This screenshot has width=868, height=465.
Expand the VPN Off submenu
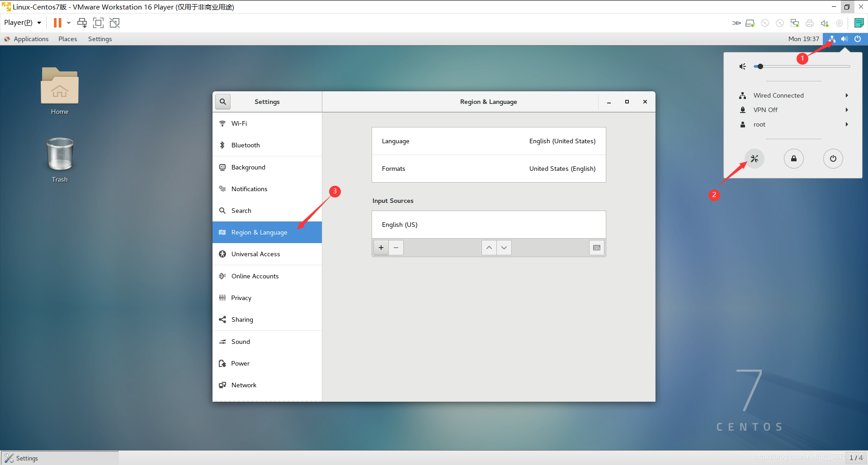793,110
